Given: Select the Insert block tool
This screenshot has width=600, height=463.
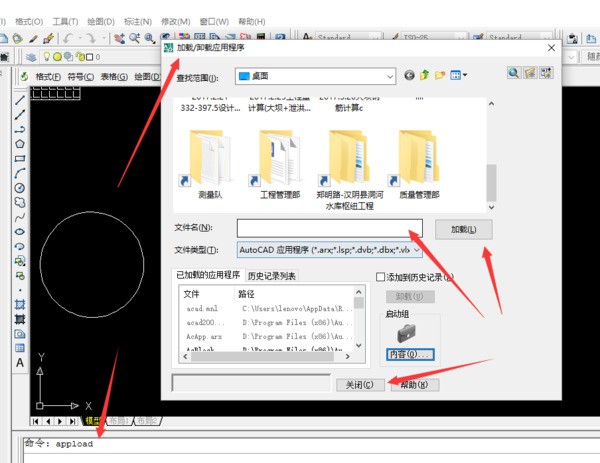Looking at the screenshot, I should click(x=20, y=261).
